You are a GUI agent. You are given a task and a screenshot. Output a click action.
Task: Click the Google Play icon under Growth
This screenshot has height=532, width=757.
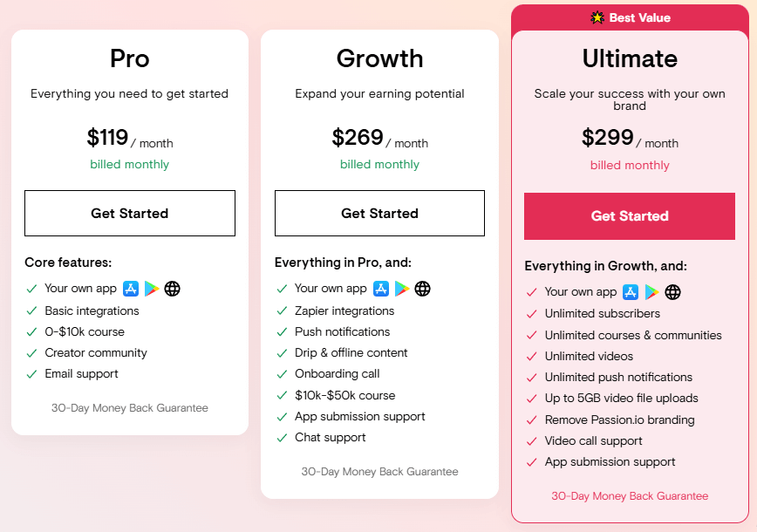coord(402,289)
